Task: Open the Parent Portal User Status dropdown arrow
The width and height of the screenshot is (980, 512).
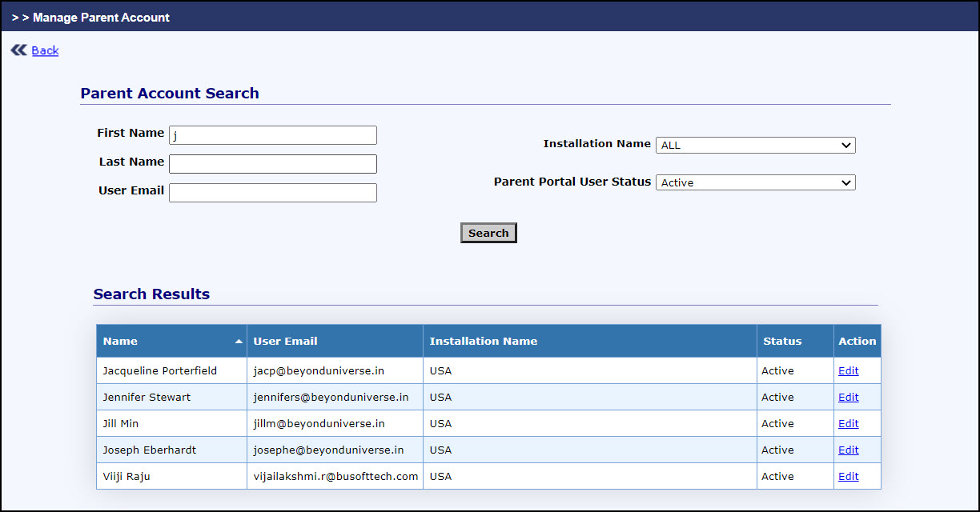Action: 846,182
